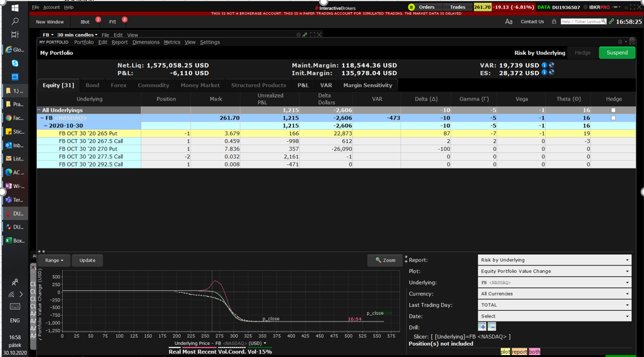644x357 pixels.
Task: Click the drill-down plus icon
Action: point(482,327)
